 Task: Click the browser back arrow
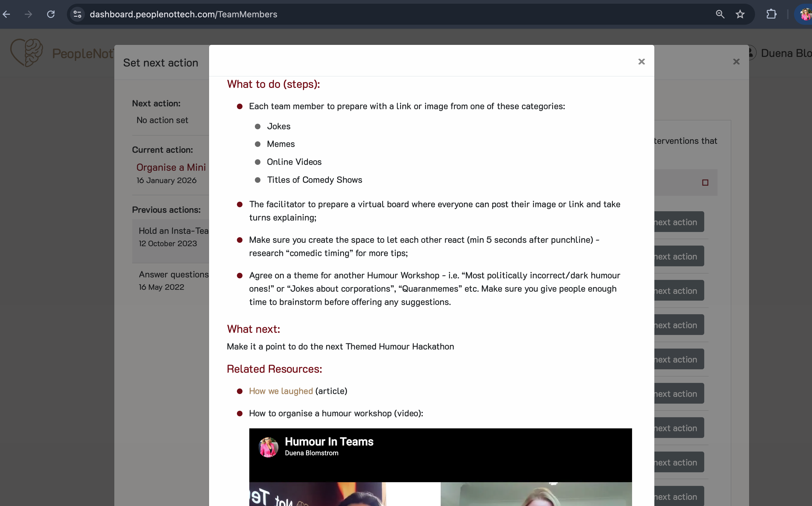click(x=7, y=14)
